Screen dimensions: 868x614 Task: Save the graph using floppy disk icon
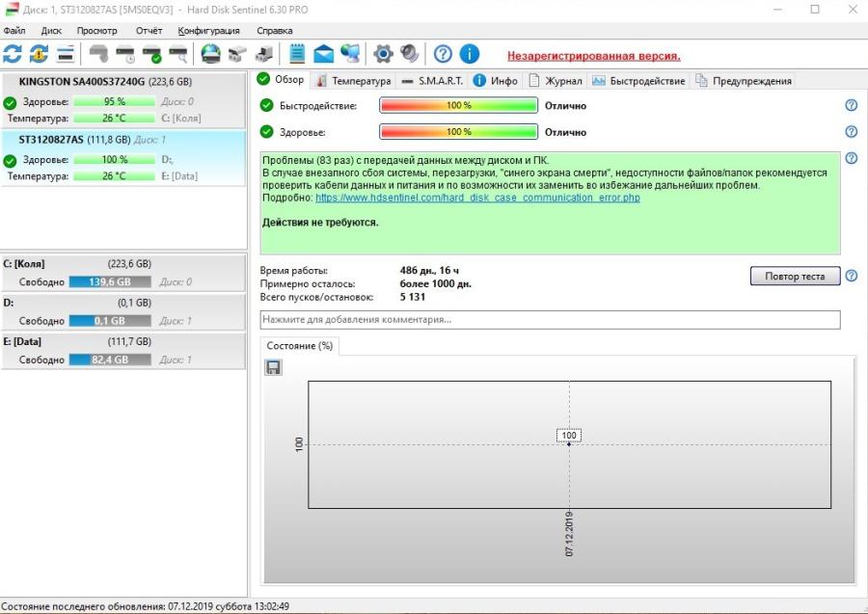(274, 367)
